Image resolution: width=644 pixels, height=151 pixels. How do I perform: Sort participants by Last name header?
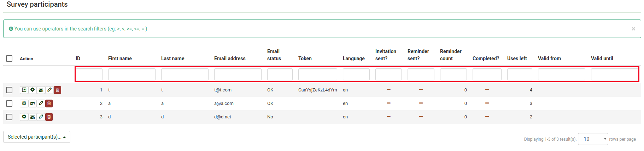[x=172, y=58]
